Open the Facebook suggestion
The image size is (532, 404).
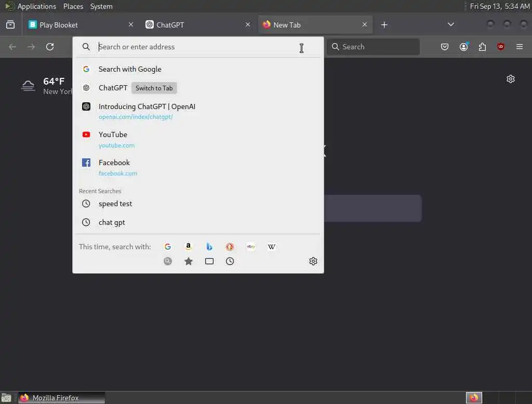[x=198, y=168]
